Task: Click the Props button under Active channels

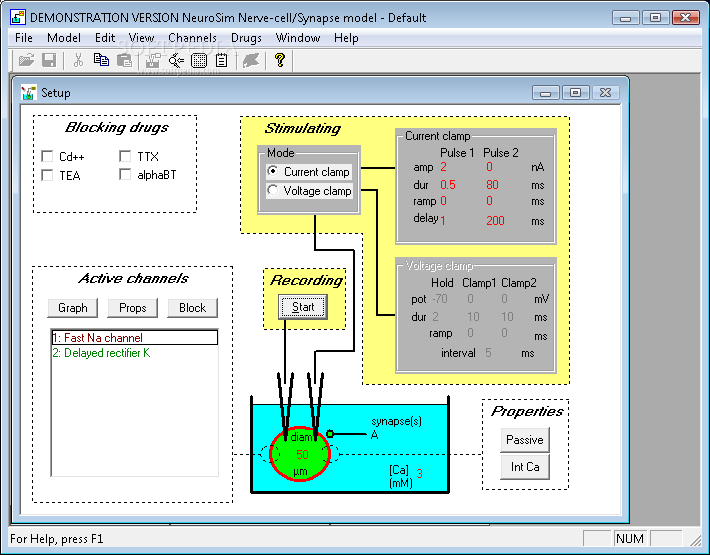Action: click(133, 308)
